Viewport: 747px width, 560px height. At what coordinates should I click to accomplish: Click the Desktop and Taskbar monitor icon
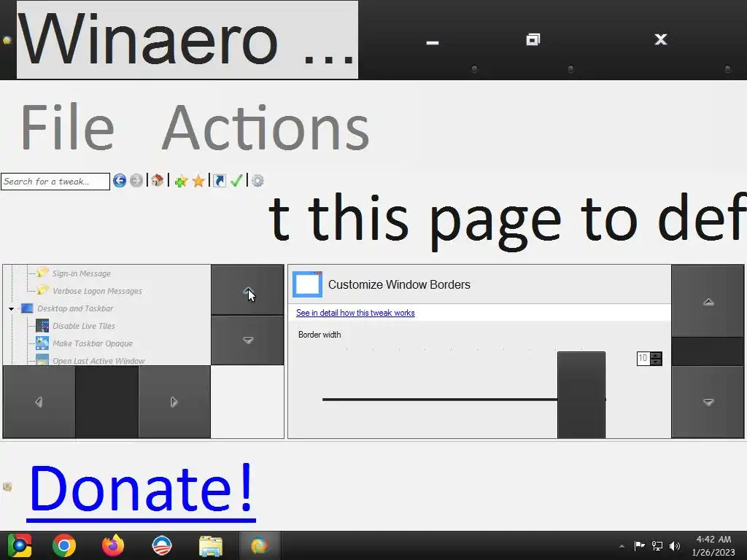[27, 308]
